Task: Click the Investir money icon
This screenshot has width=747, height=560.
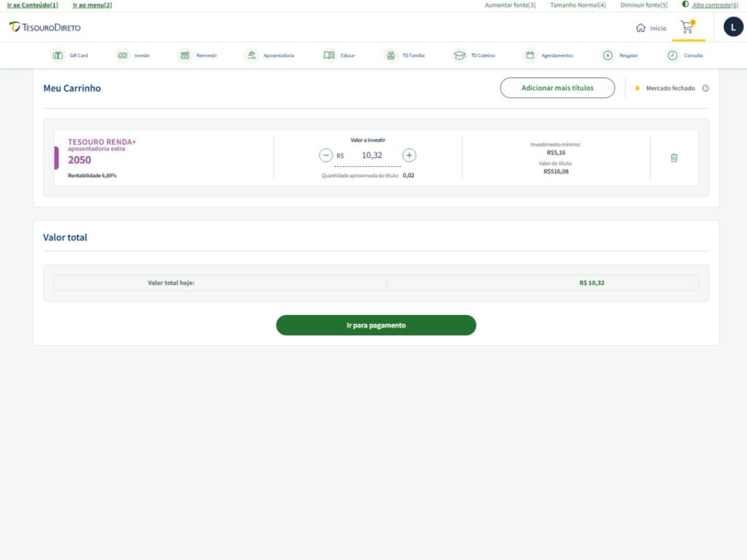Action: click(123, 55)
